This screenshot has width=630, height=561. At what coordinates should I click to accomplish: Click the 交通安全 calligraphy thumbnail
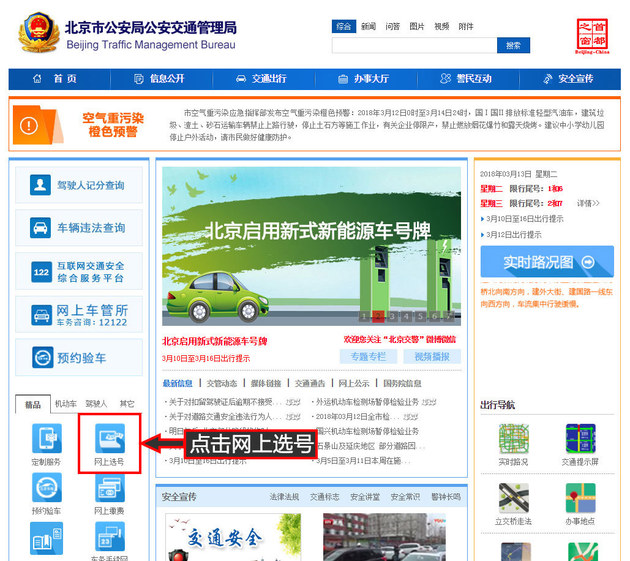coord(233,537)
